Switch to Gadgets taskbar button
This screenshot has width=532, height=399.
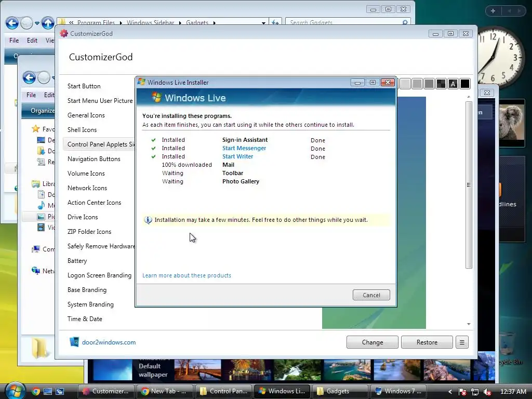point(340,391)
